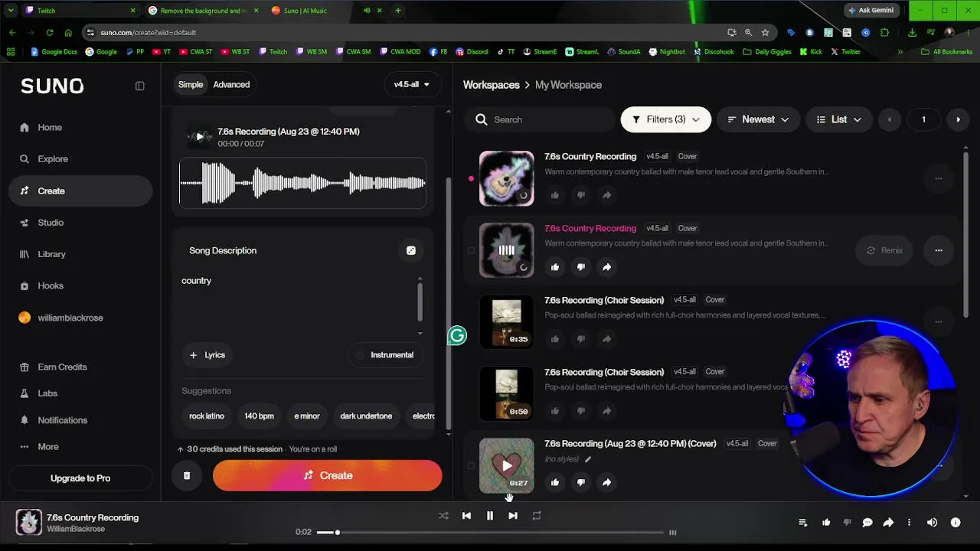Add lyrics with the Lyrics button
This screenshot has width=980, height=551.
point(207,355)
